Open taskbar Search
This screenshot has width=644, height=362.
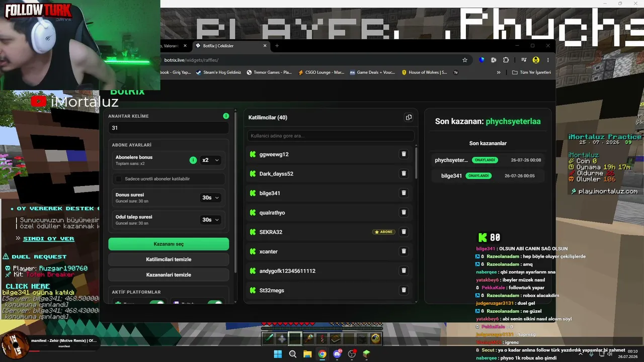[x=293, y=354]
